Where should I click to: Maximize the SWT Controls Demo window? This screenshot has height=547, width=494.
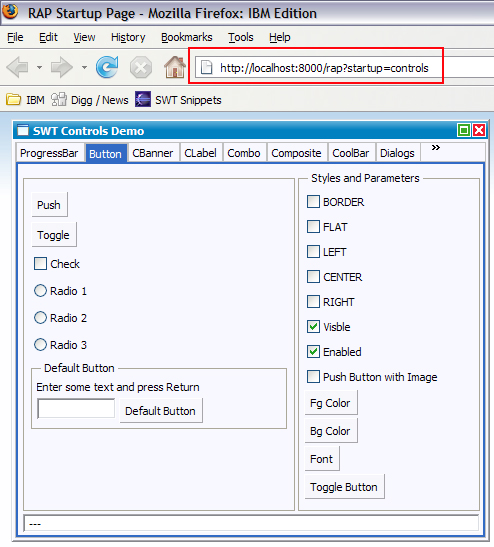[464, 130]
